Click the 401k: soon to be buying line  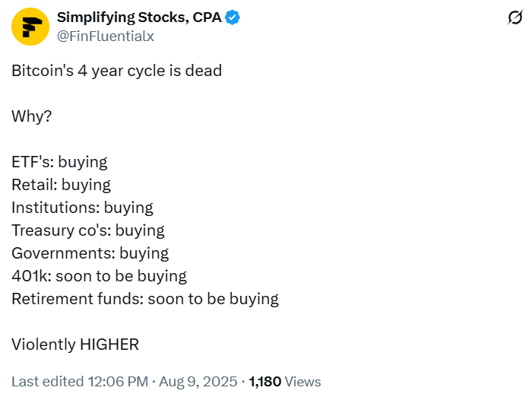(99, 276)
